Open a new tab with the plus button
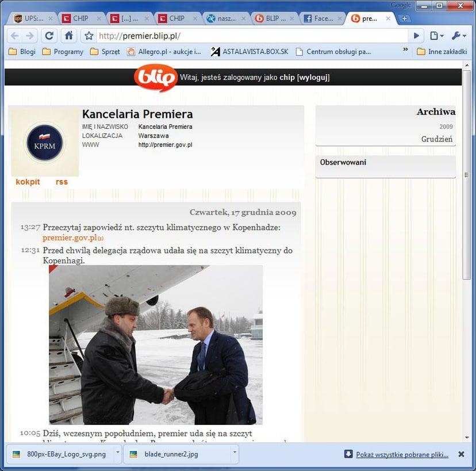 (405, 18)
